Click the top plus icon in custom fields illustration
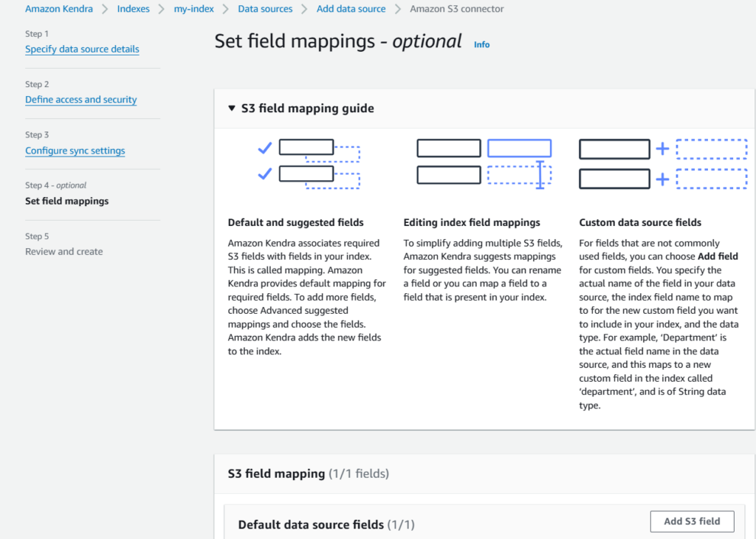The image size is (756, 539). pyautogui.click(x=662, y=149)
